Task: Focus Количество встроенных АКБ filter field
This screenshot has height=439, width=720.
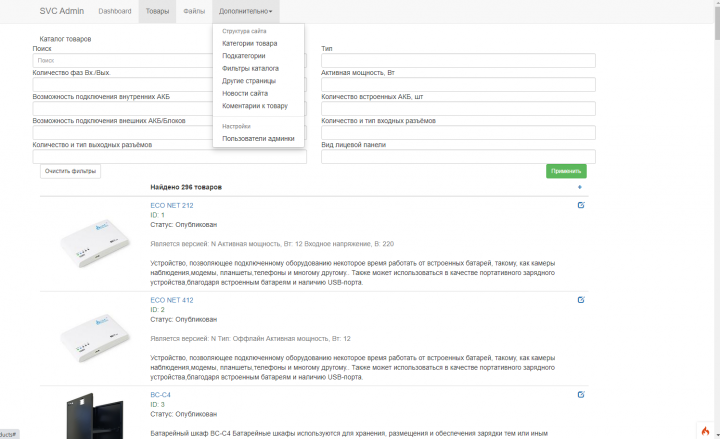Action: tap(458, 108)
